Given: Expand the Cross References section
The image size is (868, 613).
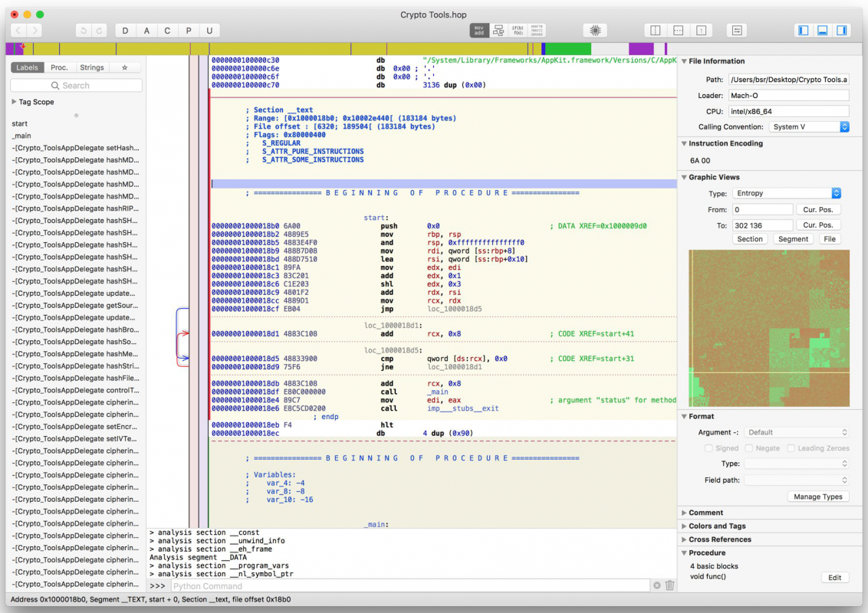Looking at the screenshot, I should coord(720,539).
